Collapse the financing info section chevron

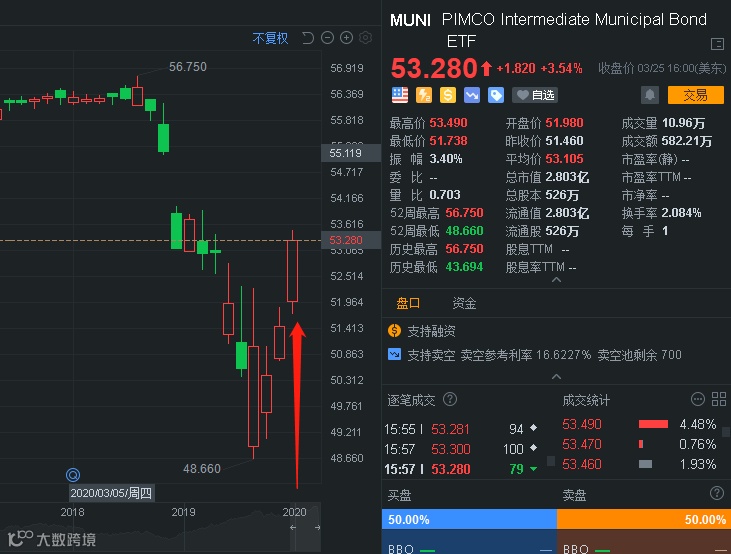pyautogui.click(x=556, y=376)
